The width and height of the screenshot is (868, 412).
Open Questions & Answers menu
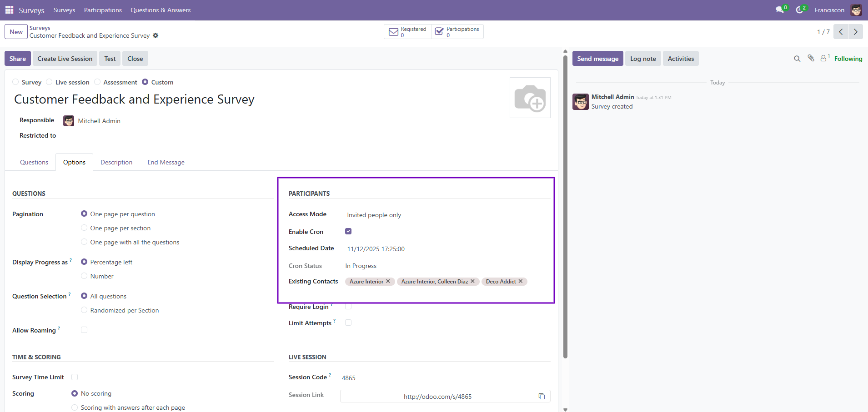tap(161, 10)
